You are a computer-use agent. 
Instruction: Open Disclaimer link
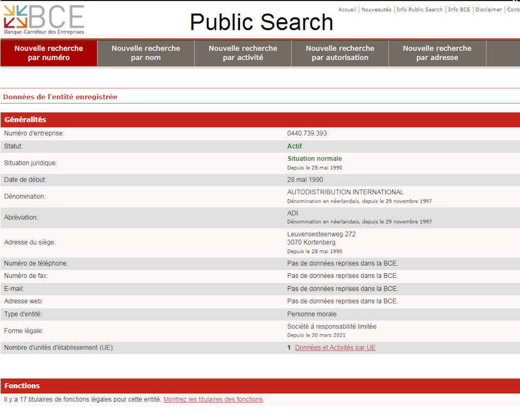(x=489, y=10)
